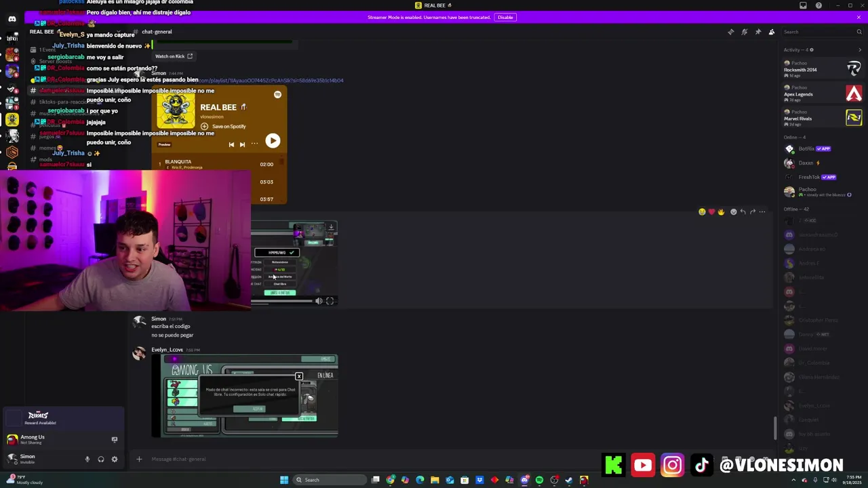Open pinned messages pin icon
Image resolution: width=868 pixels, height=488 pixels.
pyautogui.click(x=757, y=32)
